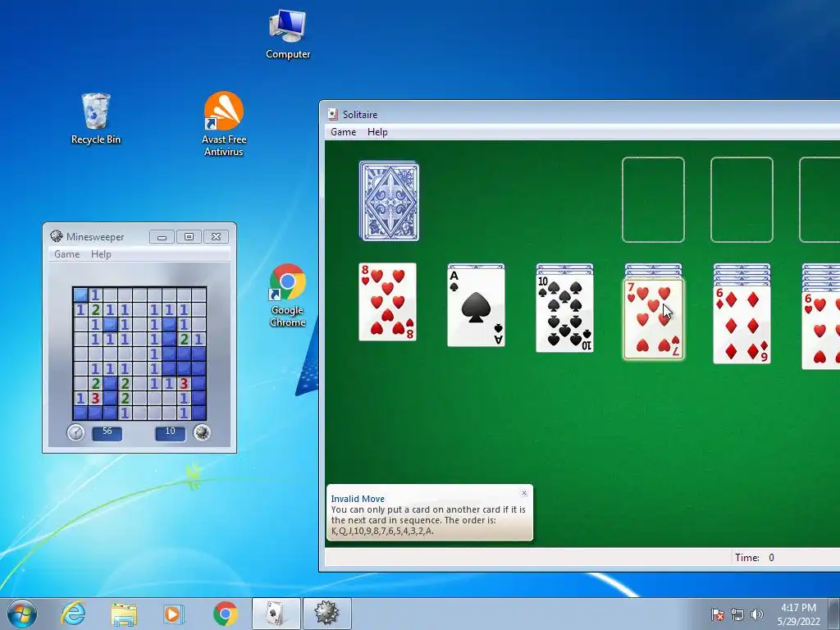This screenshot has height=630, width=840.
Task: Open the Computer desktop icon
Action: (x=288, y=34)
